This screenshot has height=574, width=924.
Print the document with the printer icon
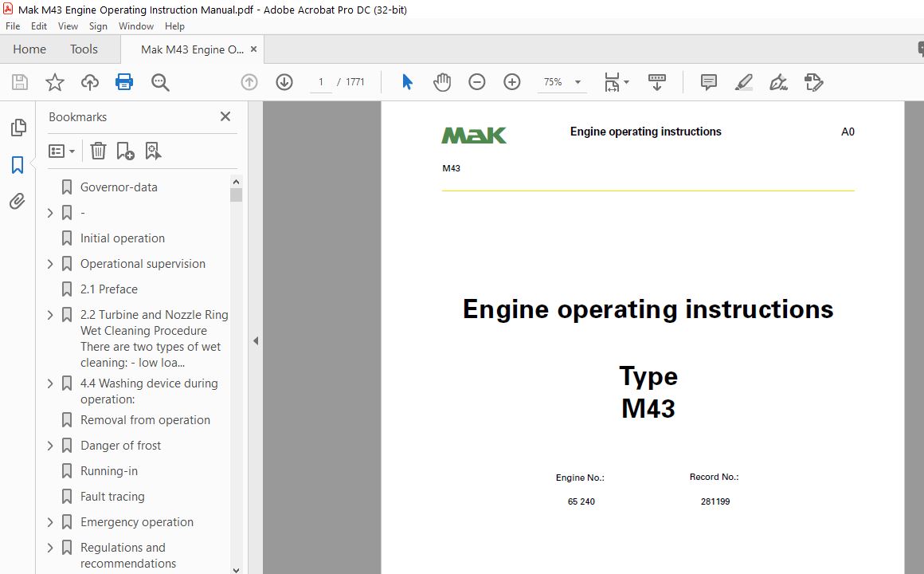pyautogui.click(x=124, y=82)
